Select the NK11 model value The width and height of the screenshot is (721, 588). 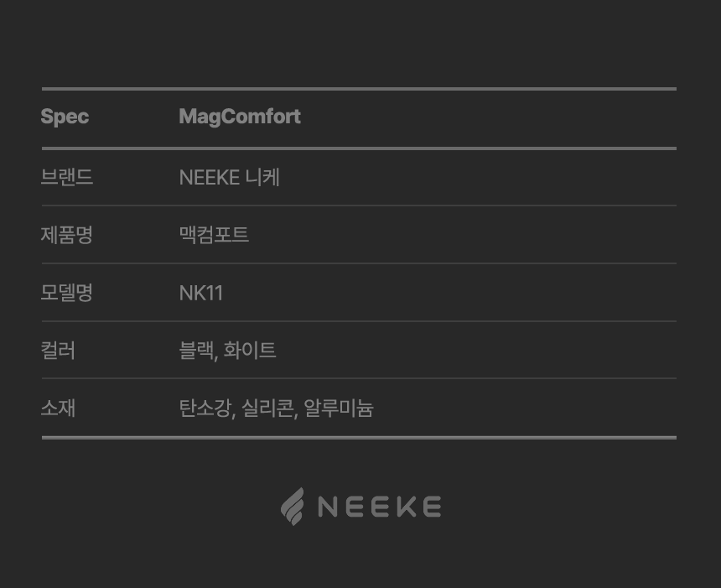(201, 293)
